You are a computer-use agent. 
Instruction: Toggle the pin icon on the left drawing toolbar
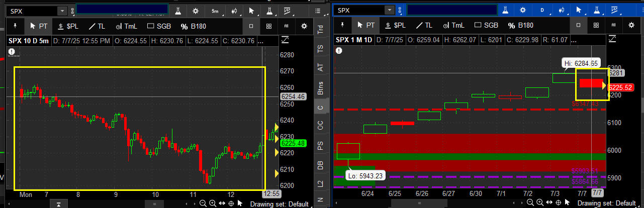[15, 26]
